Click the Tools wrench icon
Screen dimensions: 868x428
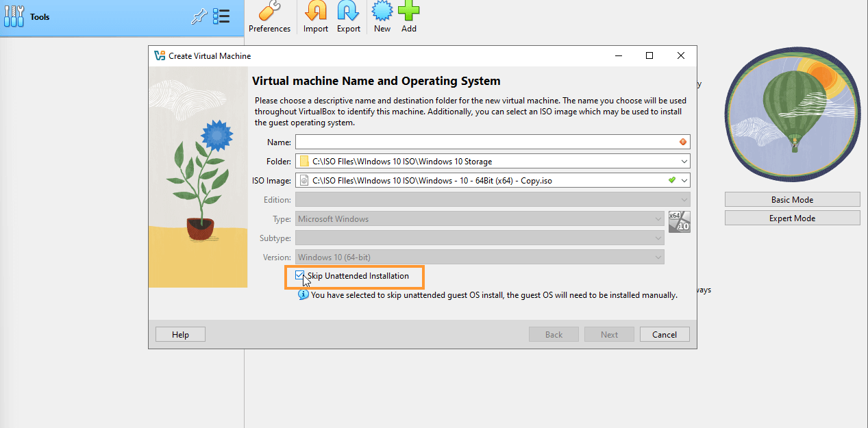pyautogui.click(x=14, y=16)
